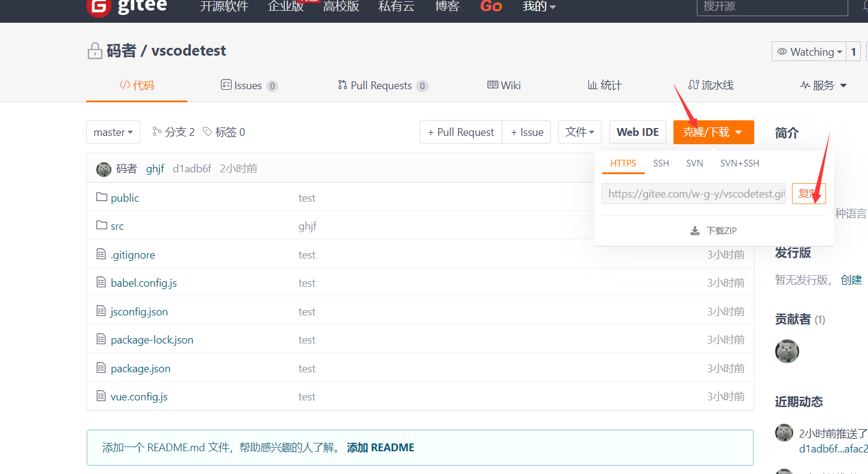Image resolution: width=868 pixels, height=474 pixels.
Task: Click the 标签 0 tags link
Action: [x=224, y=132]
